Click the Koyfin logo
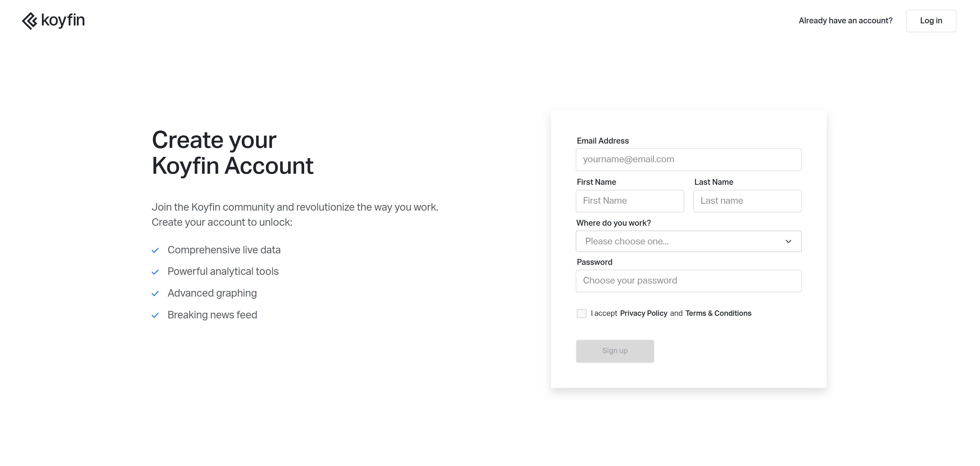 click(x=53, y=20)
